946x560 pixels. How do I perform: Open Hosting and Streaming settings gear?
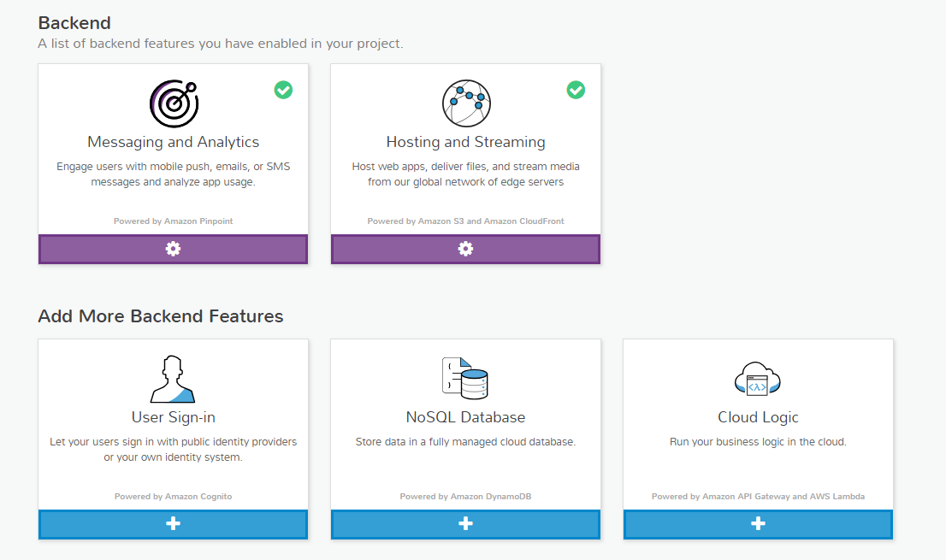465,249
